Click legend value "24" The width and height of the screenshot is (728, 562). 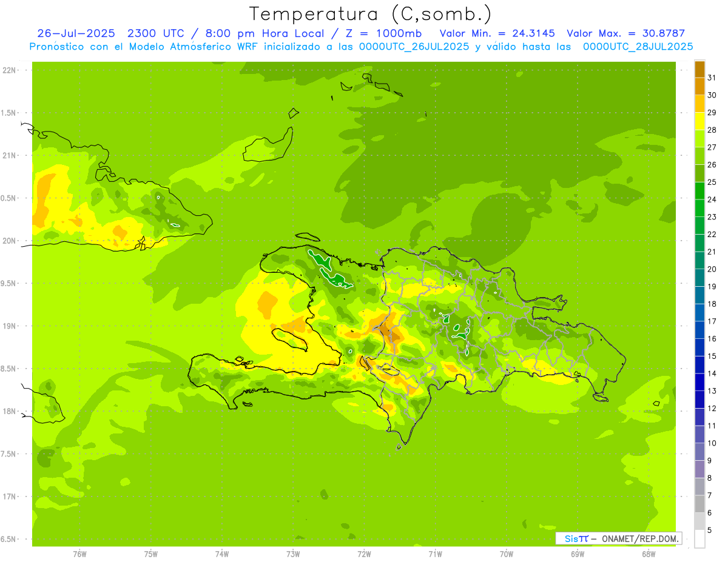712,199
